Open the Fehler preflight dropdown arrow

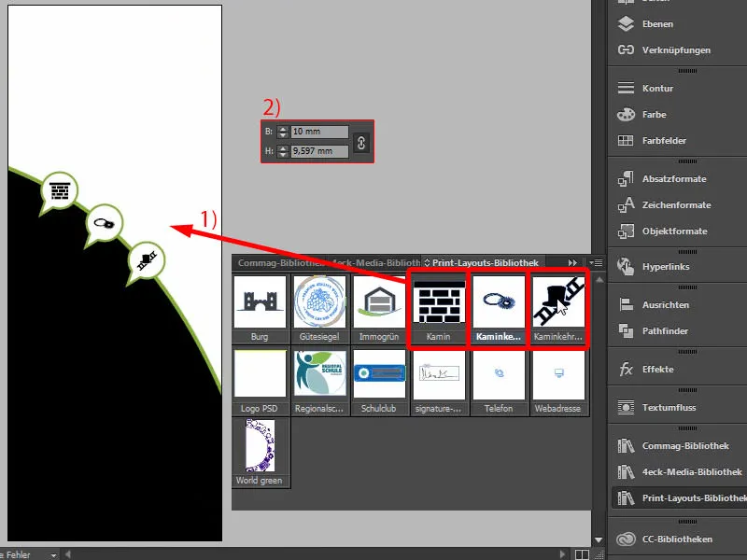pyautogui.click(x=53, y=555)
